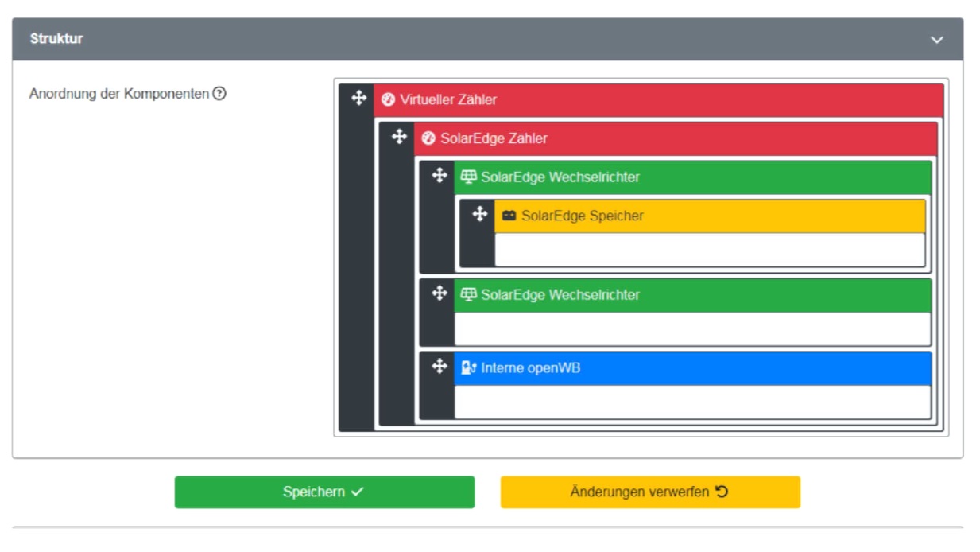Select the Interne openWB label
This screenshot has width=980, height=552.
[x=530, y=368]
